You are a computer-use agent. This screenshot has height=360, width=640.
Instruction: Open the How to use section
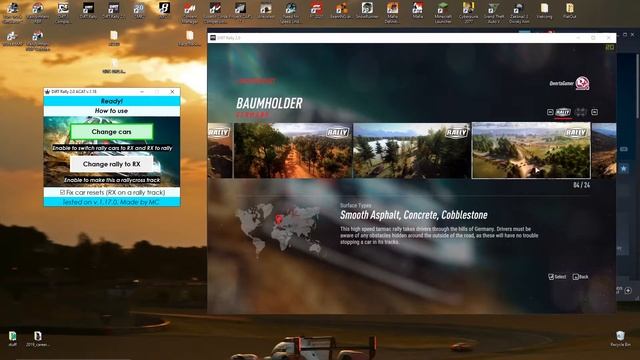[x=111, y=111]
